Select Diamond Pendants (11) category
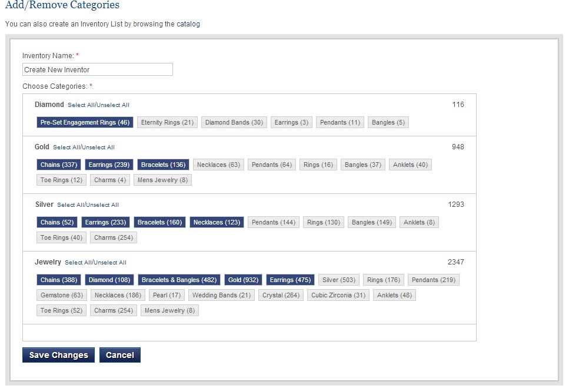The height and width of the screenshot is (392, 569). tap(340, 122)
